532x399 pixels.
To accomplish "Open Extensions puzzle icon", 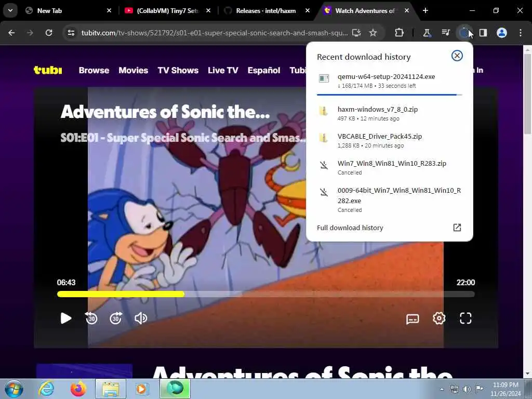I will point(400,33).
